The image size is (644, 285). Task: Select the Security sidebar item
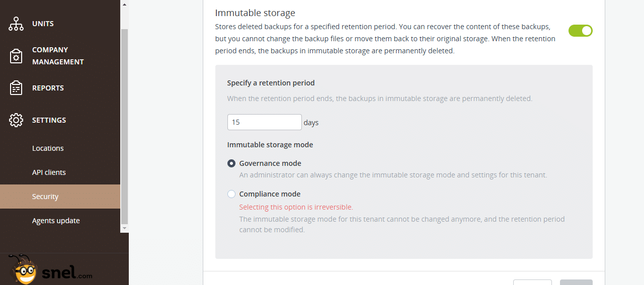[60, 197]
